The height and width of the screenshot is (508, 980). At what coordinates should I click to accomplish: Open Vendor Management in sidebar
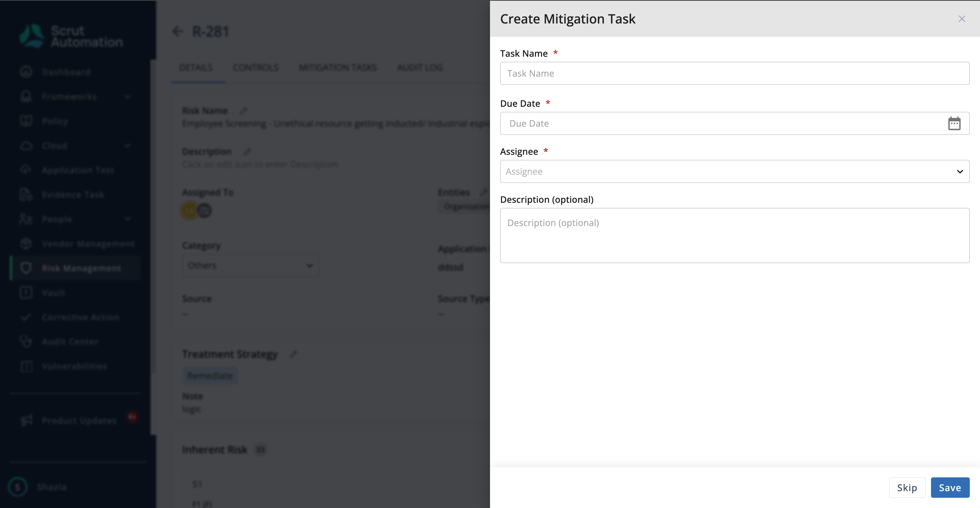coord(88,244)
